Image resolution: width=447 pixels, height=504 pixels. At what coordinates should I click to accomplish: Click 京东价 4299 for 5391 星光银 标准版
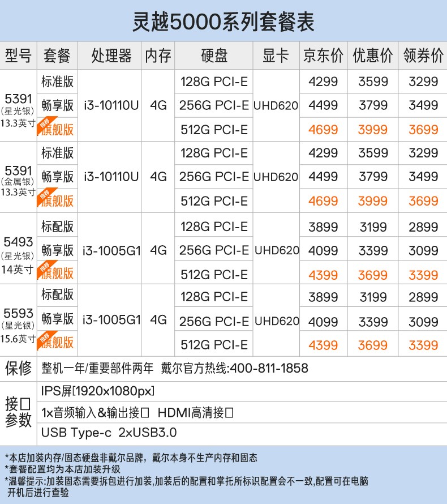pos(324,82)
